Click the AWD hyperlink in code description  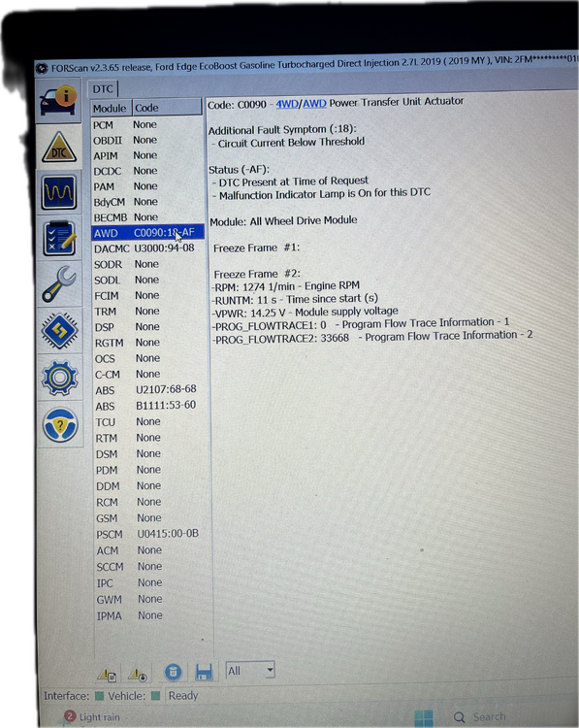pyautogui.click(x=314, y=103)
